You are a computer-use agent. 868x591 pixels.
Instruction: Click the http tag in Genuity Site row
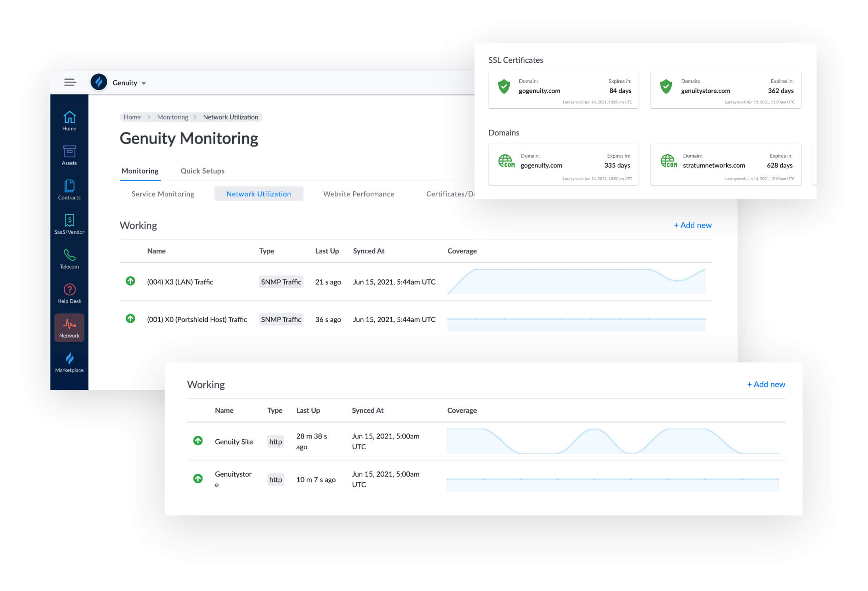click(276, 441)
